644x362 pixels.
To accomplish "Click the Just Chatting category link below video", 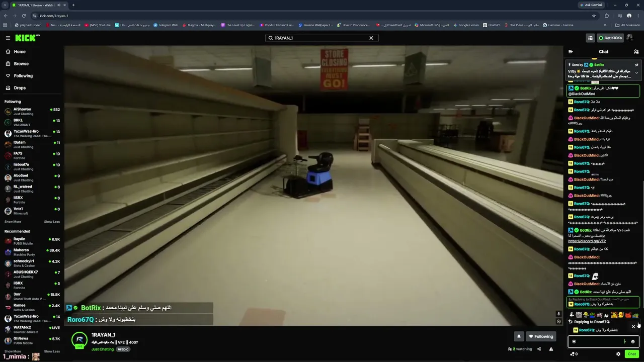I will pyautogui.click(x=103, y=349).
